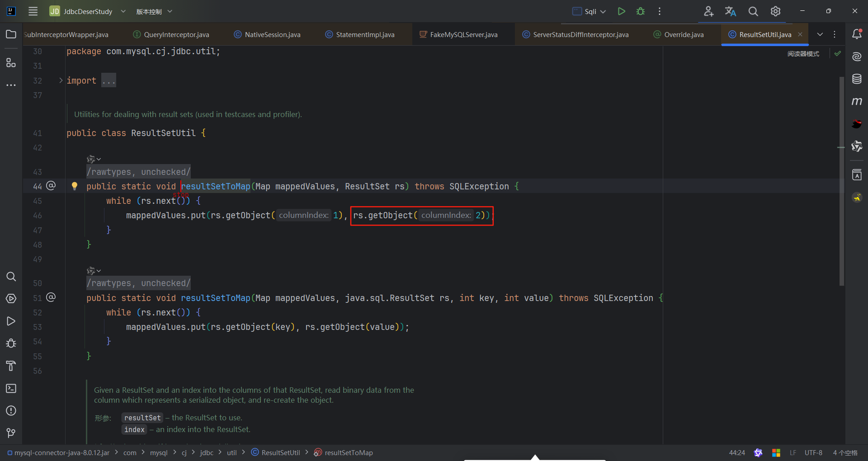This screenshot has width=868, height=461.
Task: Switch to NativeSession.java tab
Action: 267,34
